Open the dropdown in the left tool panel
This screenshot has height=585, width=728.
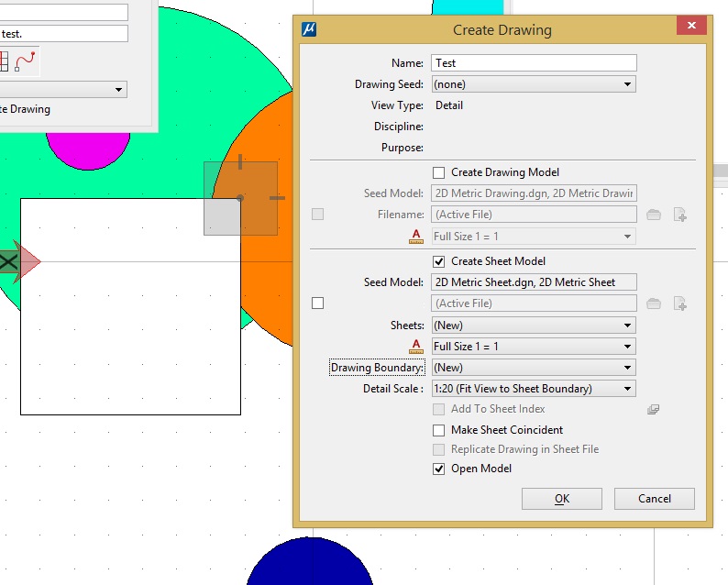tap(63, 89)
